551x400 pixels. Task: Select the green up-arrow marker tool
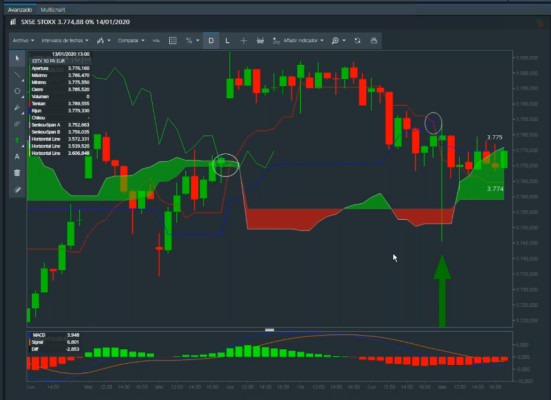pos(17,140)
